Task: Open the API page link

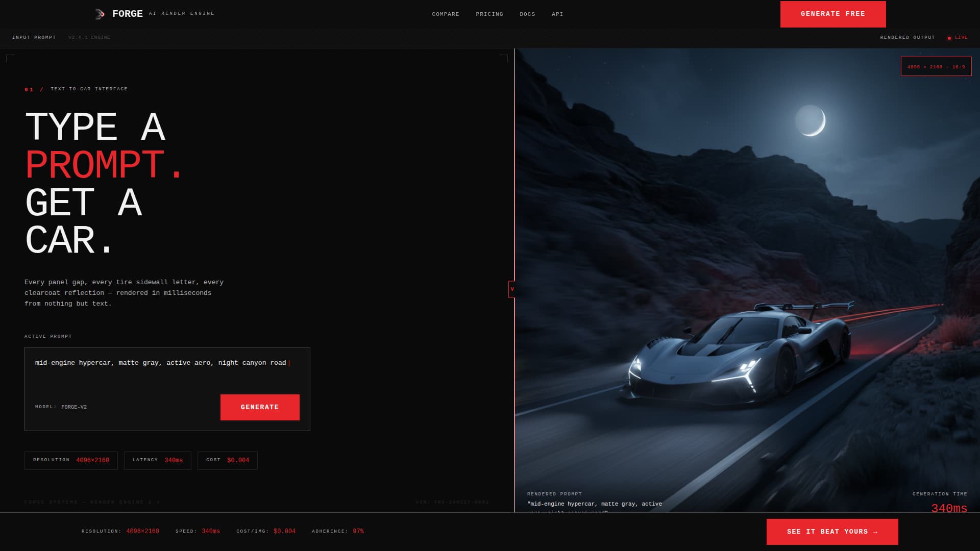Action: point(556,14)
